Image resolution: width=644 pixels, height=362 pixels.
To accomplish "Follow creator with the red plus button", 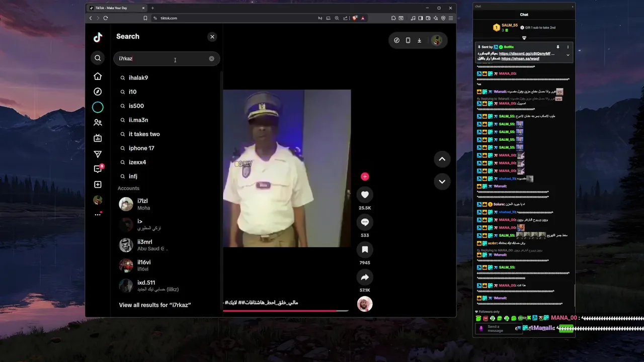I will pyautogui.click(x=365, y=176).
